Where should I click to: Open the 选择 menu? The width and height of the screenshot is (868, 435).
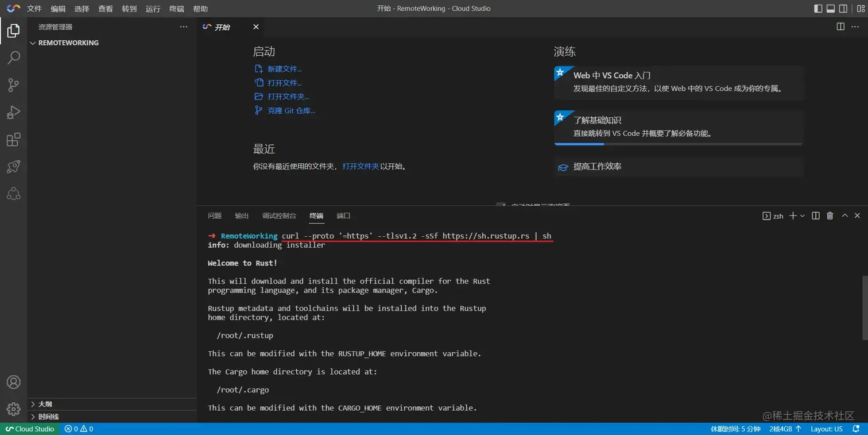tap(82, 9)
